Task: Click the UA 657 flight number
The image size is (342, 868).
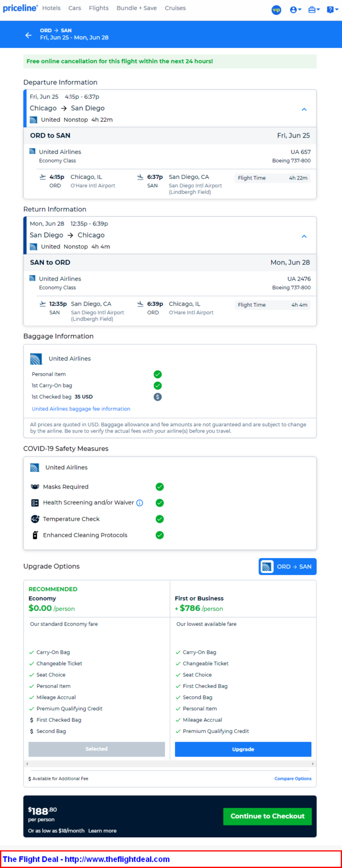Action: [x=301, y=152]
